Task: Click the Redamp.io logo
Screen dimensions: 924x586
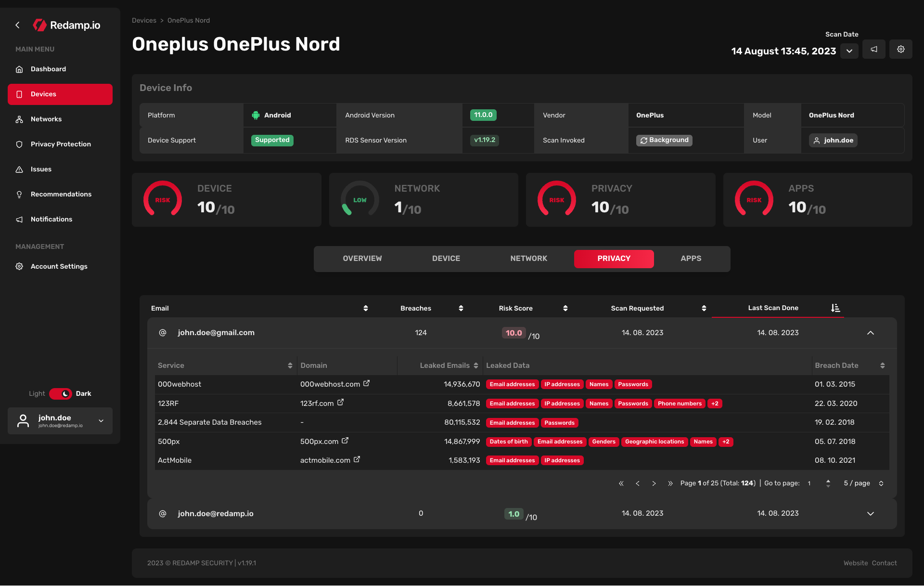Action: coord(66,25)
